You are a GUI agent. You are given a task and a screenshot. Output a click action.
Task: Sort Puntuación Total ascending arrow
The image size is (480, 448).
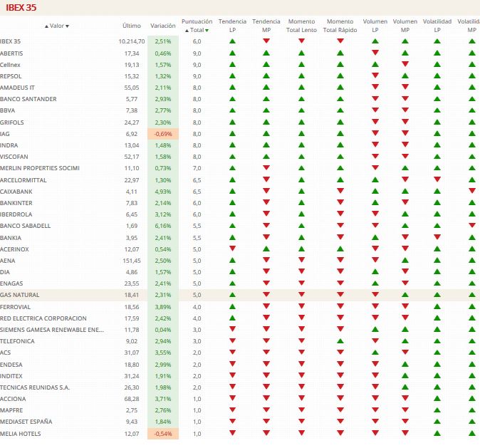[187, 31]
